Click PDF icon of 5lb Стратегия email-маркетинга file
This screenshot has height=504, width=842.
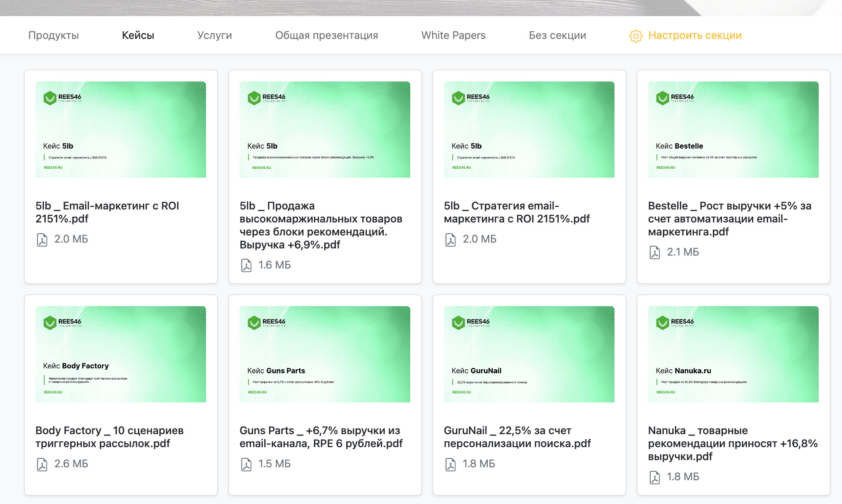coord(451,239)
